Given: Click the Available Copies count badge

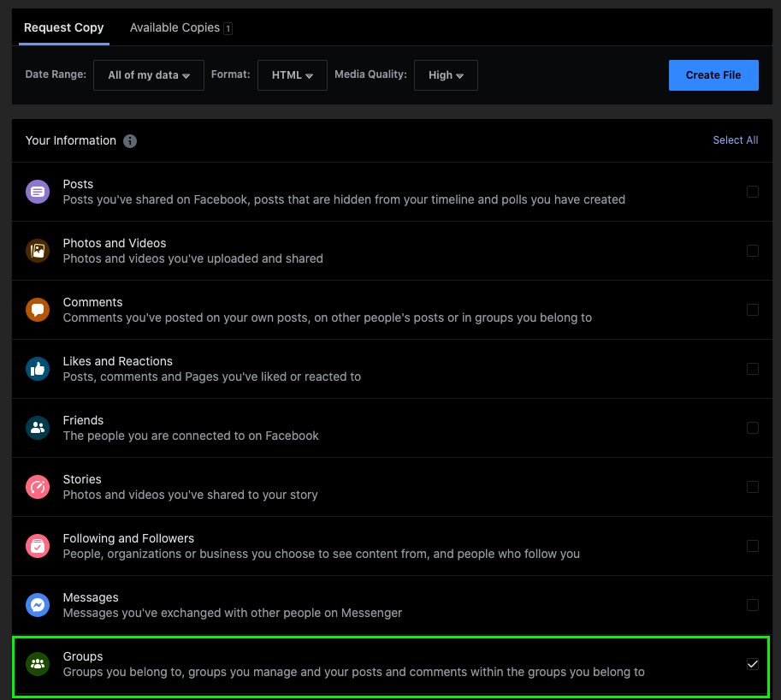Looking at the screenshot, I should [228, 28].
